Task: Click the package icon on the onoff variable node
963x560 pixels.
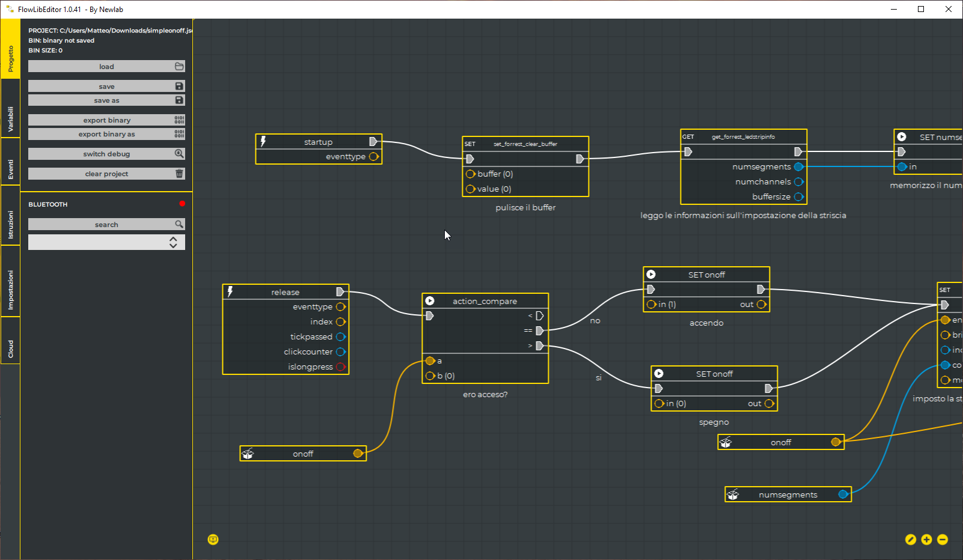Action: tap(248, 454)
